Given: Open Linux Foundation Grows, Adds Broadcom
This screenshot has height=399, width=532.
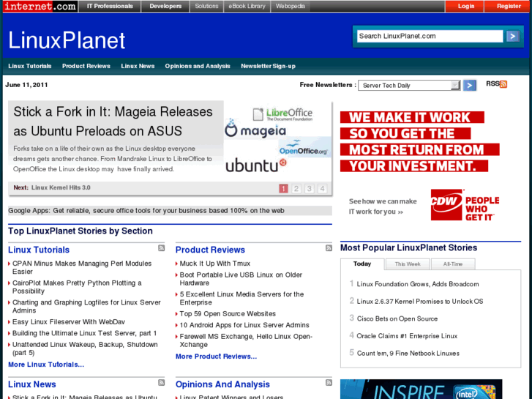Looking at the screenshot, I should click(x=418, y=284).
